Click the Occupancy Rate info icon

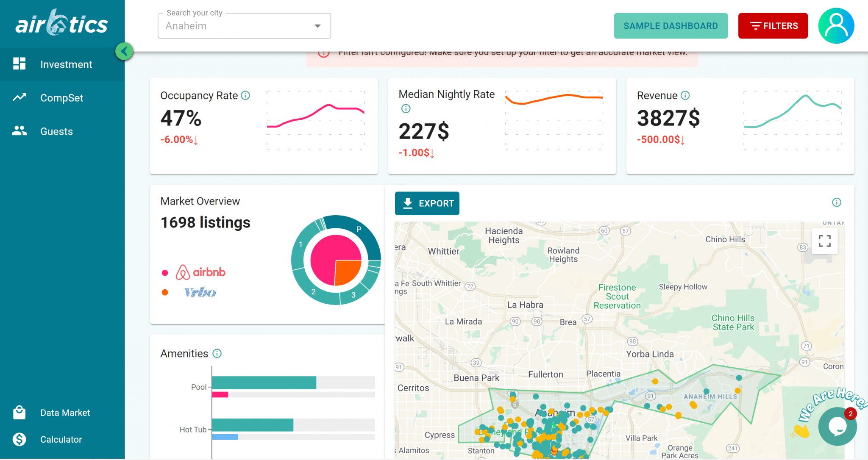pos(246,95)
